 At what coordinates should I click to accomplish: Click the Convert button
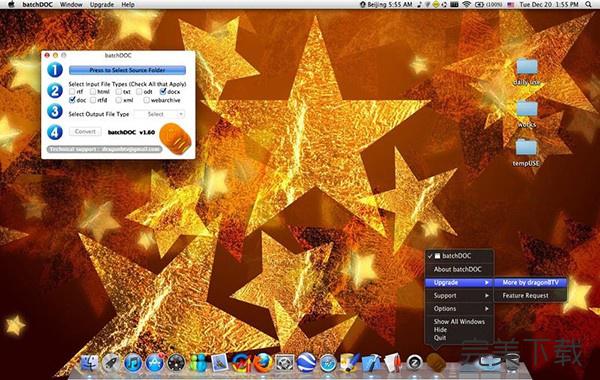pos(85,132)
